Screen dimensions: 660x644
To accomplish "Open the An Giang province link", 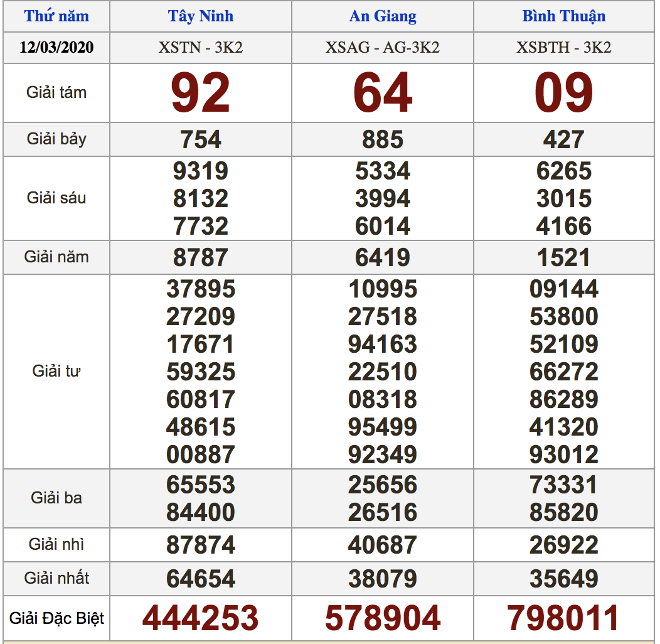I will [x=383, y=16].
